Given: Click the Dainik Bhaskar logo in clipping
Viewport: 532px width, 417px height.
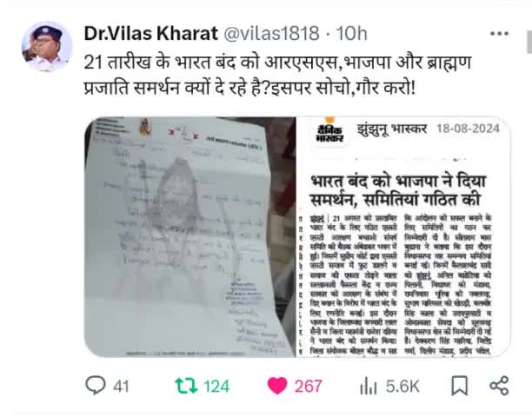Looking at the screenshot, I should pyautogui.click(x=329, y=130).
